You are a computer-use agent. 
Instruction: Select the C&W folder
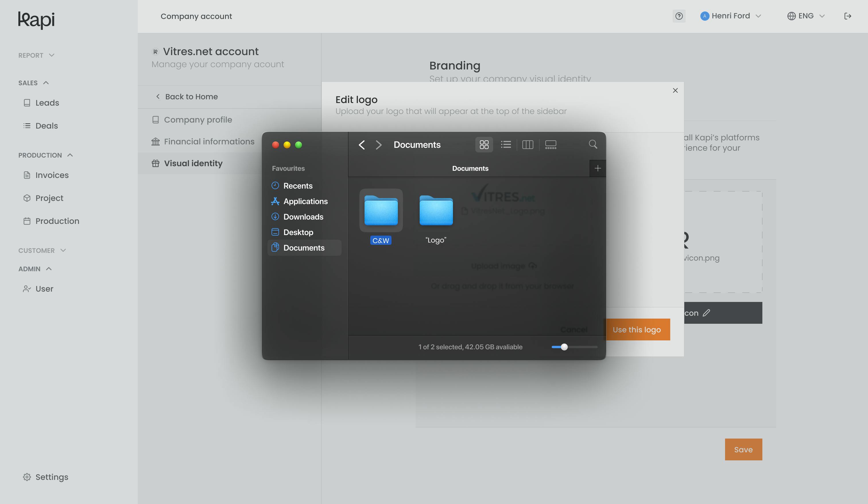(381, 217)
